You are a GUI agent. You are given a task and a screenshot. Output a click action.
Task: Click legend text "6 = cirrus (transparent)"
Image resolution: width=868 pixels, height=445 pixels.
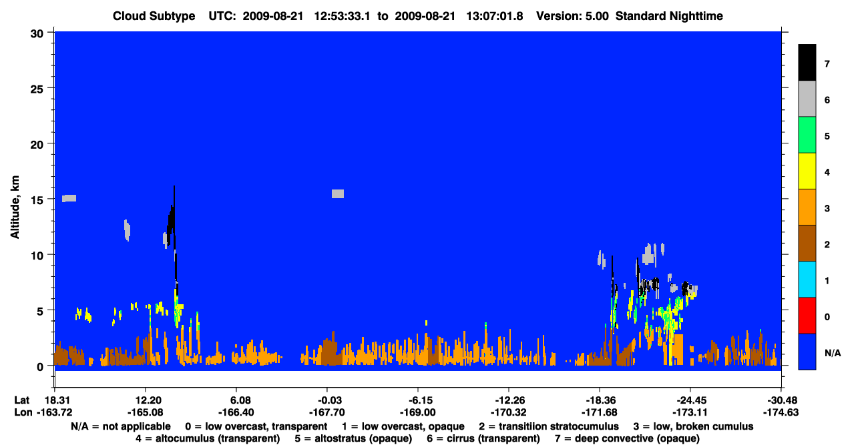pyautogui.click(x=483, y=438)
